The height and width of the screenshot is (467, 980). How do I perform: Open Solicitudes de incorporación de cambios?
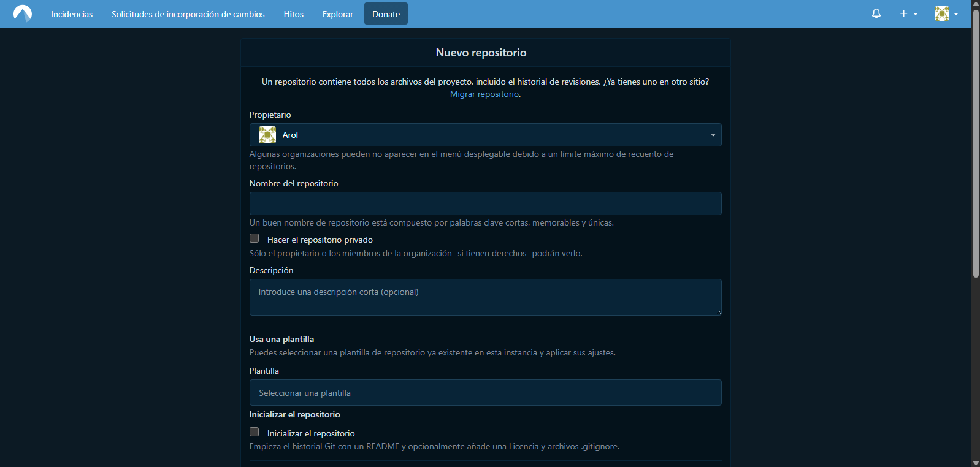coord(188,14)
